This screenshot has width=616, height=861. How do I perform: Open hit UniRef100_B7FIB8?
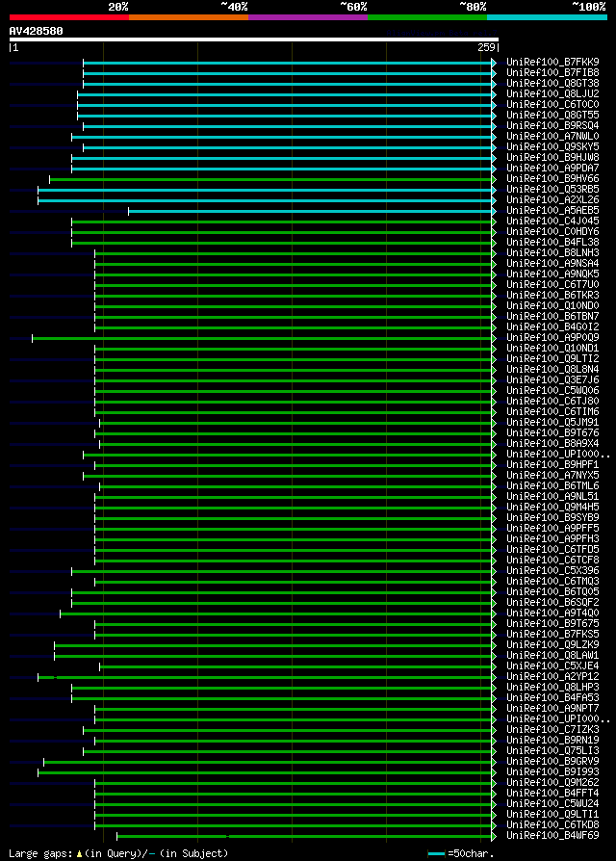point(552,72)
